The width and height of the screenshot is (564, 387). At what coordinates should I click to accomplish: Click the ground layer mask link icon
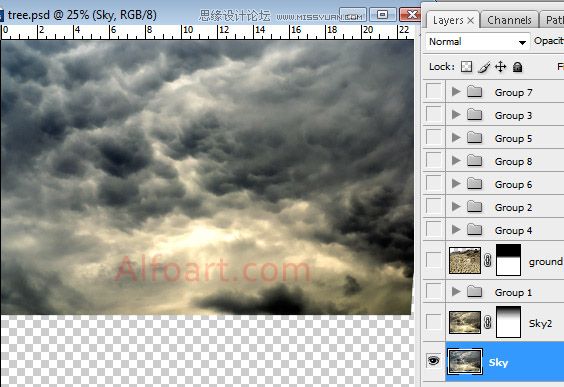(488, 260)
